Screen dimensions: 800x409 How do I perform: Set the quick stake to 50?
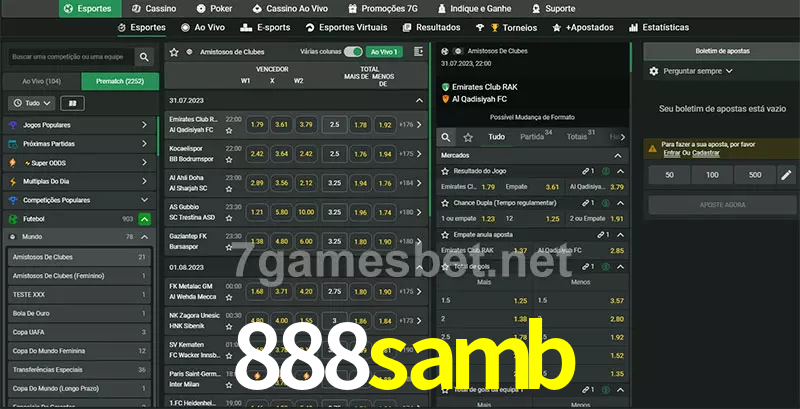pos(669,175)
